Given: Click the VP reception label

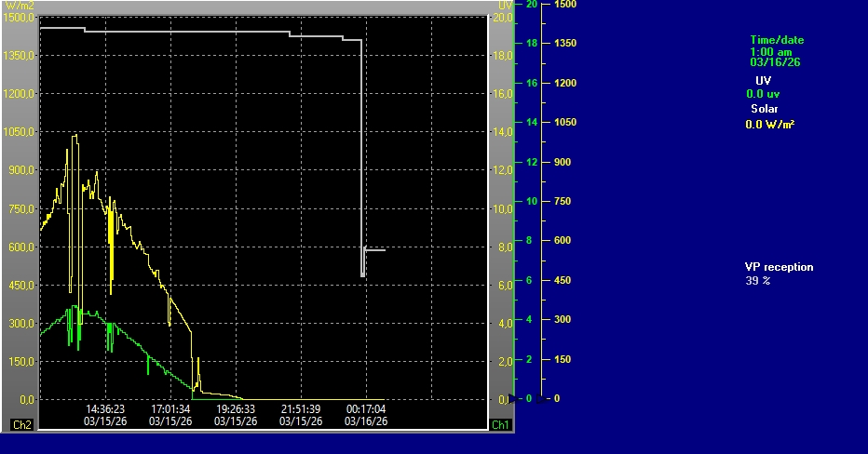Looking at the screenshot, I should (779, 267).
